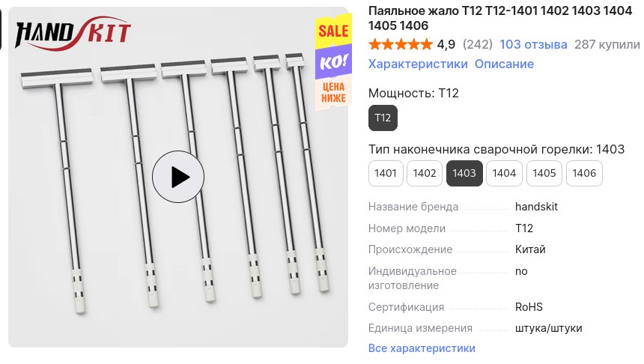
Task: Choose tip type 1401
Action: (386, 173)
